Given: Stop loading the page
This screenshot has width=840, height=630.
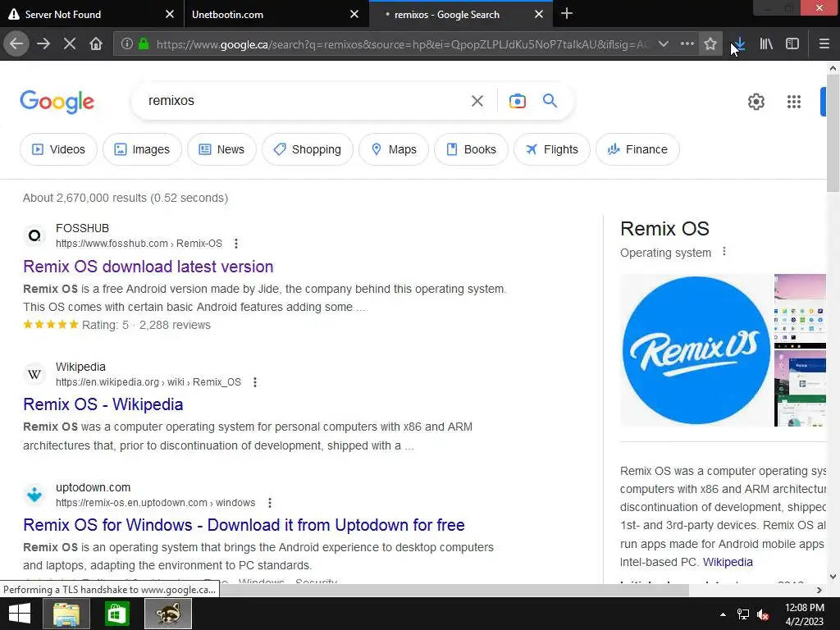Looking at the screenshot, I should coord(70,43).
